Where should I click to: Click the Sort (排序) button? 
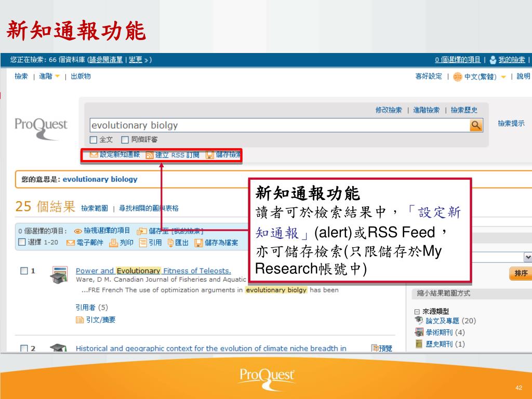521,273
